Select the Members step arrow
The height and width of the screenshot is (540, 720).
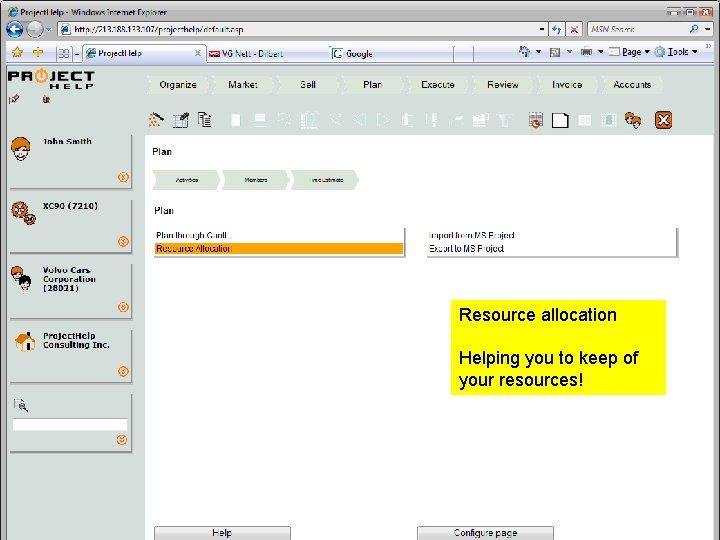pos(256,180)
